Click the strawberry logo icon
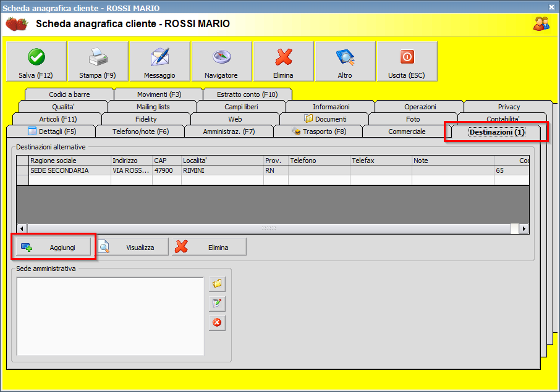Screen dimensions: 560x392 point(17,24)
